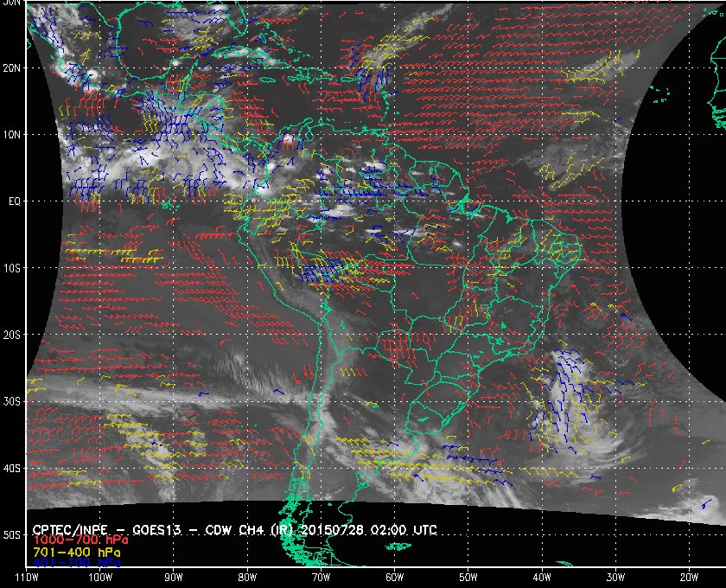Click the 20W longitude label
This screenshot has height=588, width=726.
(689, 578)
